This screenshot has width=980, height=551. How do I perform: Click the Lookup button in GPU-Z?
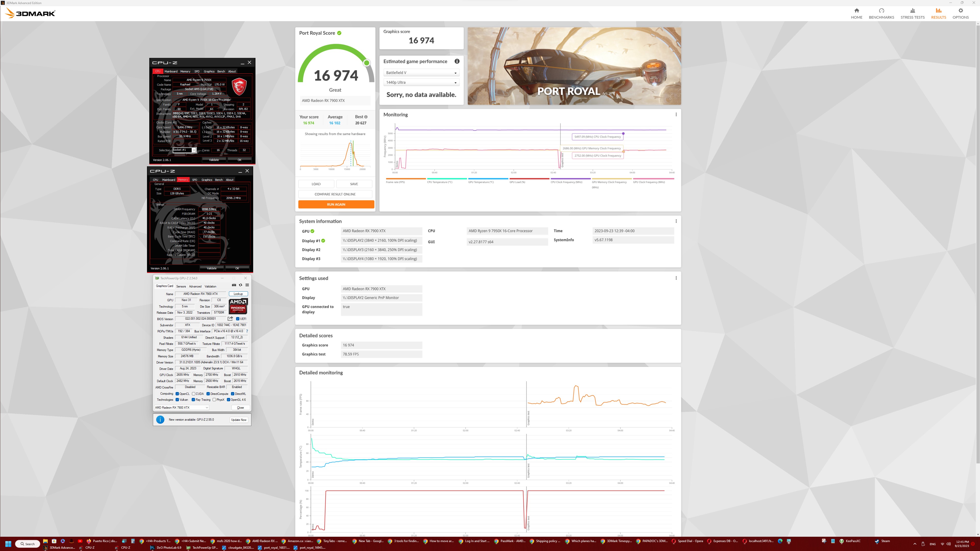(x=238, y=294)
